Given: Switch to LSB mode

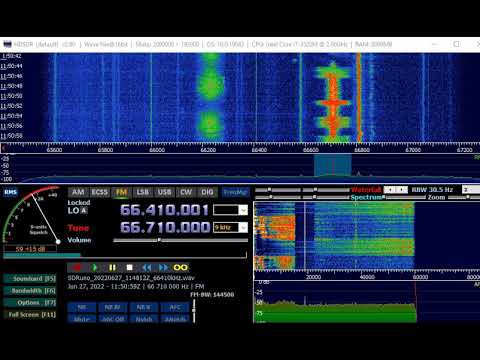Looking at the screenshot, I should [143, 192].
